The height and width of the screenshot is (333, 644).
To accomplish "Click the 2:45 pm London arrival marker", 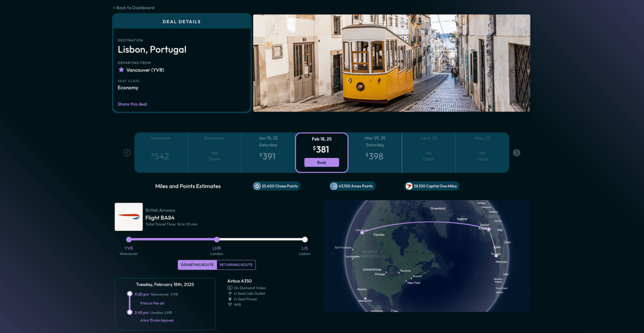I will click(130, 312).
